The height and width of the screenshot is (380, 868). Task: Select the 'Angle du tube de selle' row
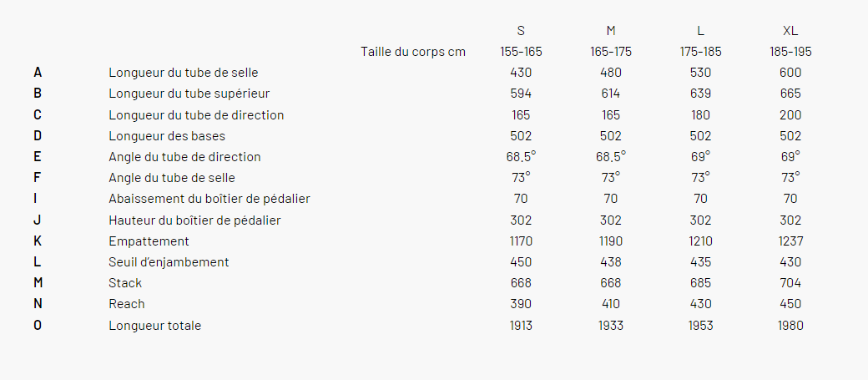418,178
